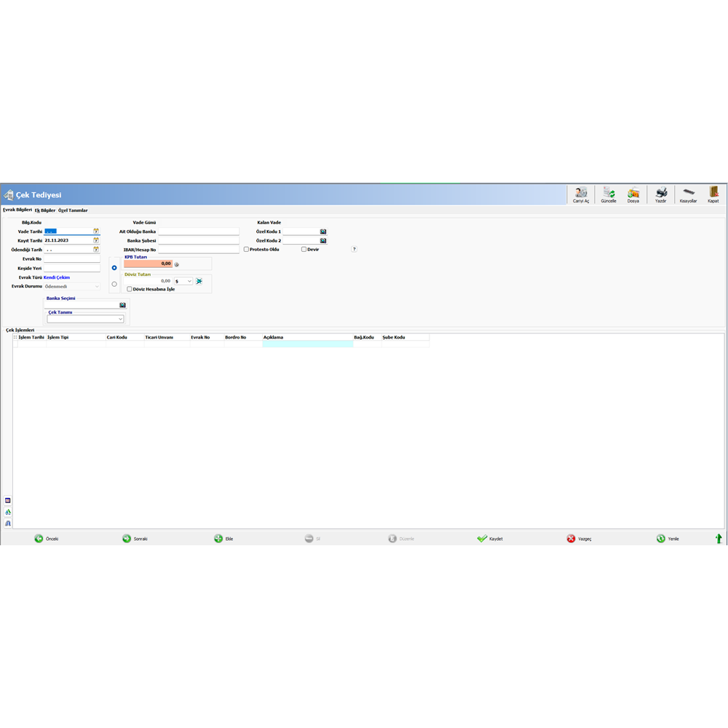The image size is (728, 728).
Task: Open the Özel Tanımlar tab
Action: 73,210
